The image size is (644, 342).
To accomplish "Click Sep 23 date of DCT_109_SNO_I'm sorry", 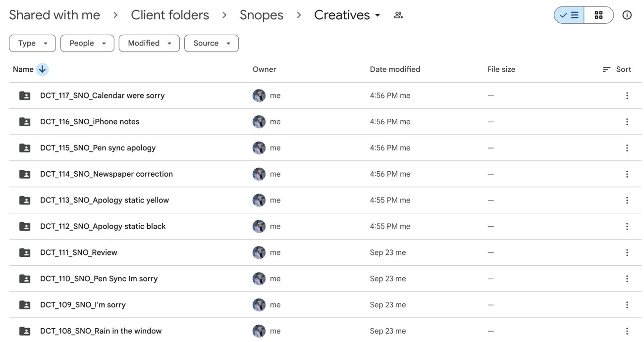I will click(388, 305).
